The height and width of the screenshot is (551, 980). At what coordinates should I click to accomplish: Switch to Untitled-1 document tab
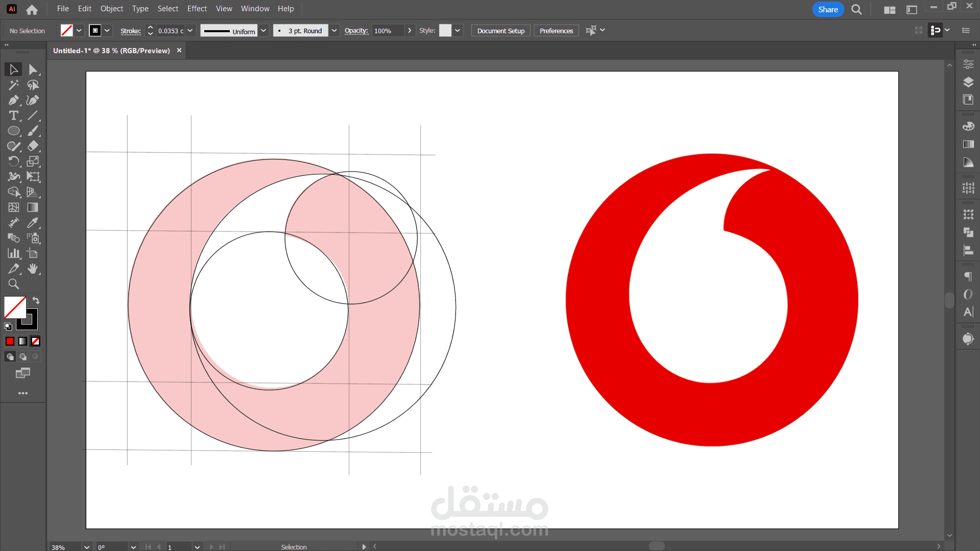[x=111, y=51]
